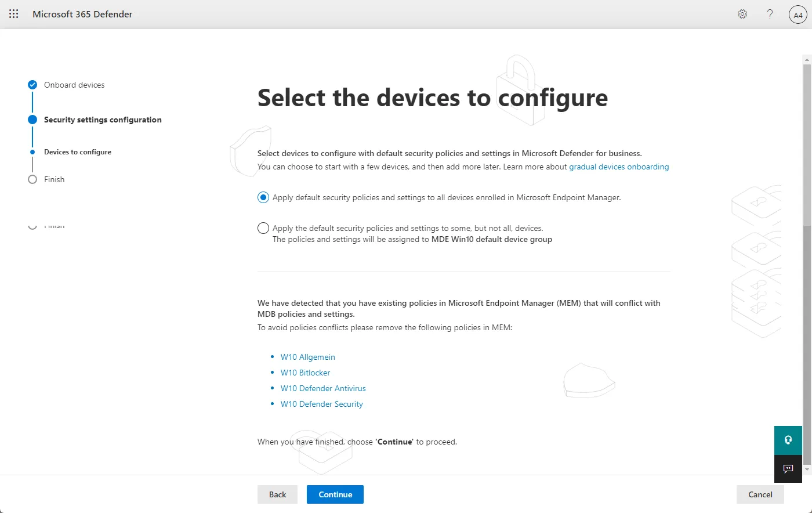Click the Cancel button
The width and height of the screenshot is (812, 513).
pos(760,494)
